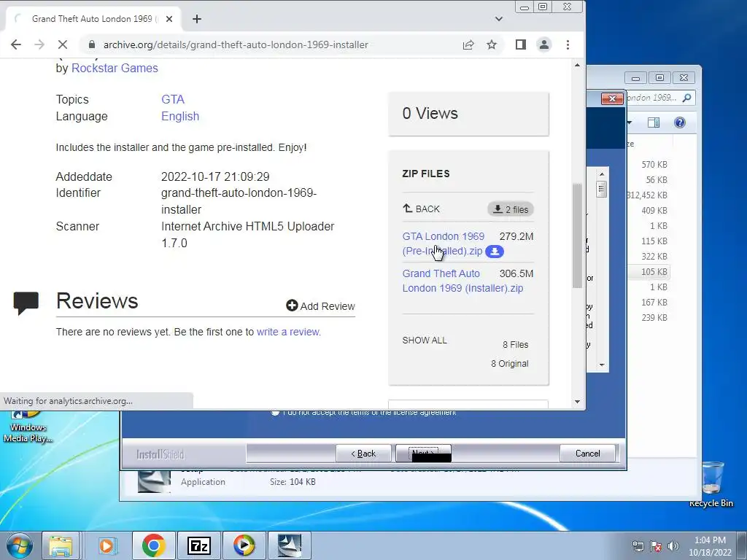
Task: Click the setup application icon in details pane
Action: point(154,481)
